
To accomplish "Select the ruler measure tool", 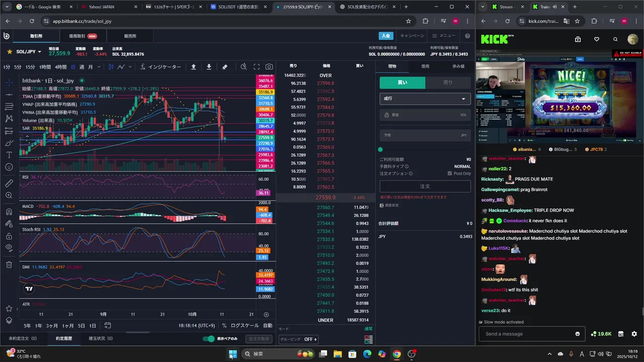I will click(9, 183).
